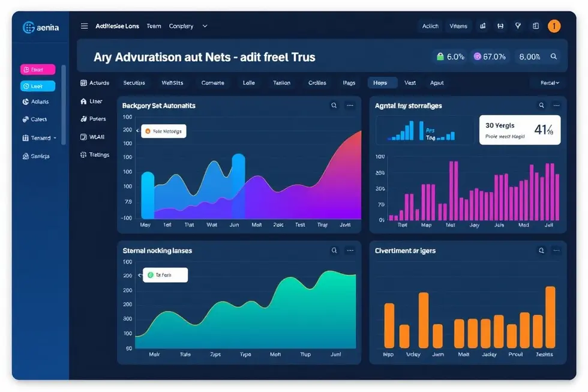Viewport: 588px width, 392px height.
Task: Click the search icon on Sternal nocking lanses panel
Action: click(334, 251)
